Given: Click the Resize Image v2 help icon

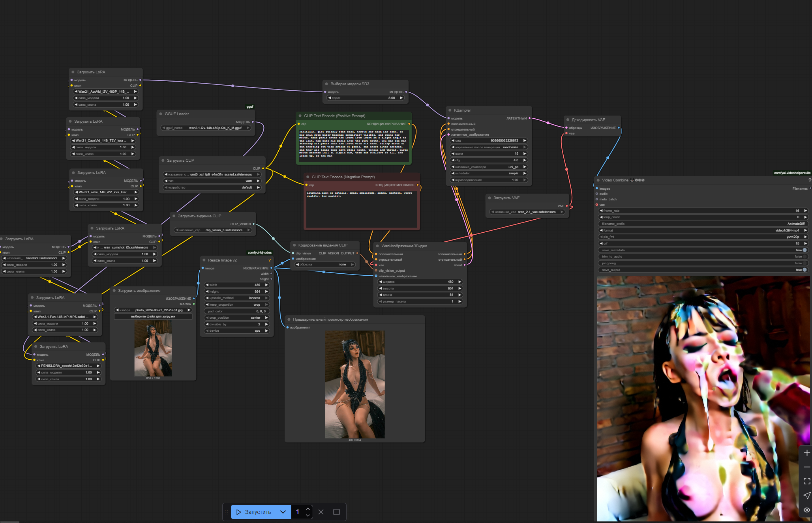Looking at the screenshot, I should [x=270, y=260].
